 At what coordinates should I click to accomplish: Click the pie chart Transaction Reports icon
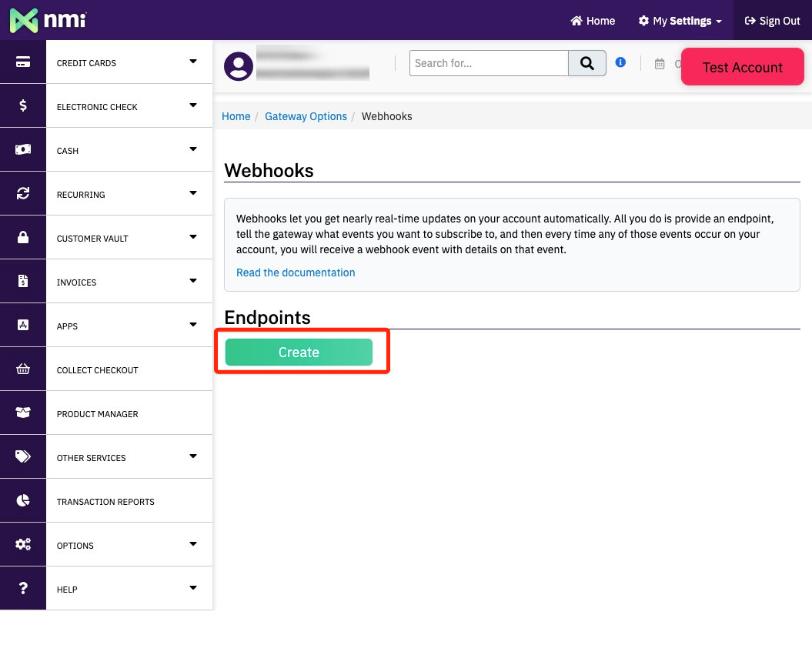23,500
